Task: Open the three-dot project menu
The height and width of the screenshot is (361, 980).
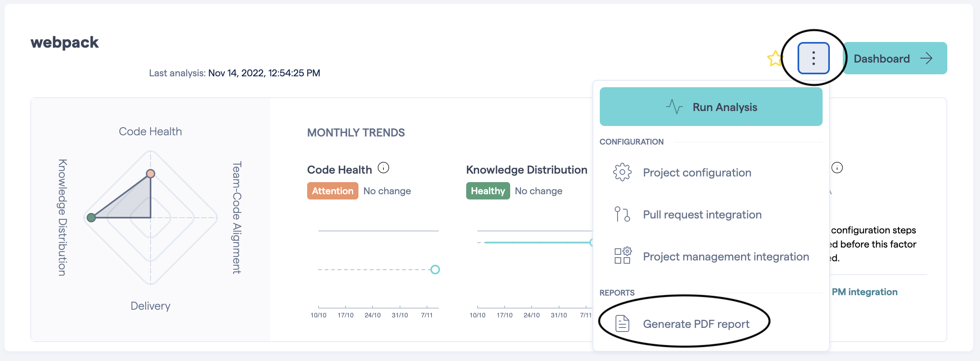Action: pyautogui.click(x=813, y=58)
